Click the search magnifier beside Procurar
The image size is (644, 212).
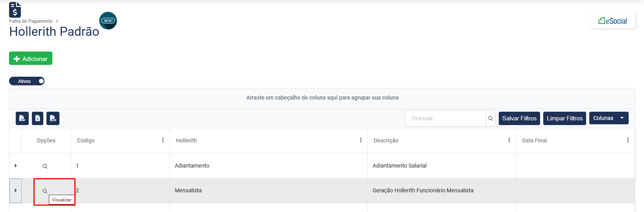pos(490,118)
